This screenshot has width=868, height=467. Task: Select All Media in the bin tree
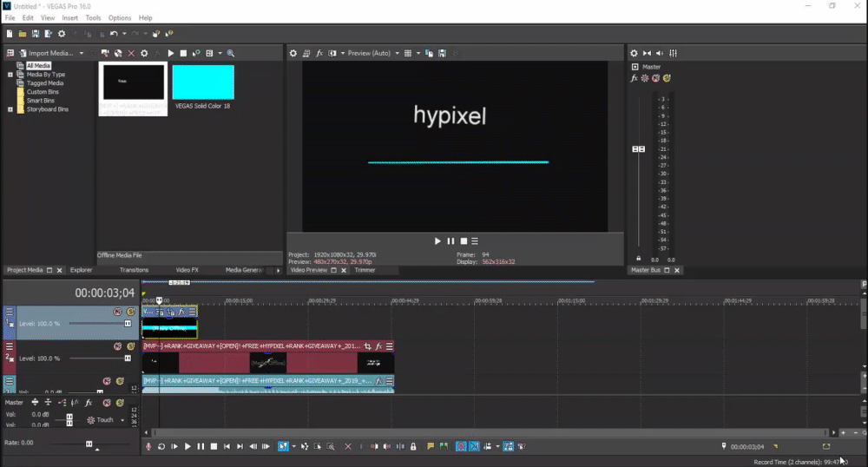38,65
